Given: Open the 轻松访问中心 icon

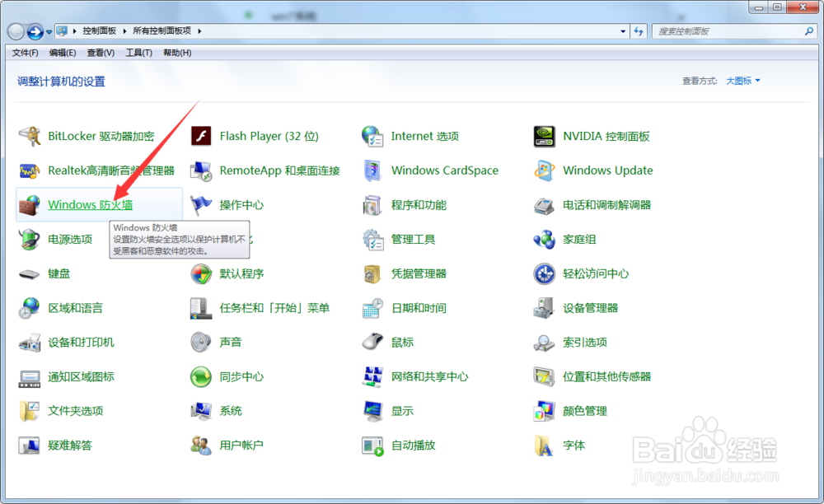Looking at the screenshot, I should (544, 274).
